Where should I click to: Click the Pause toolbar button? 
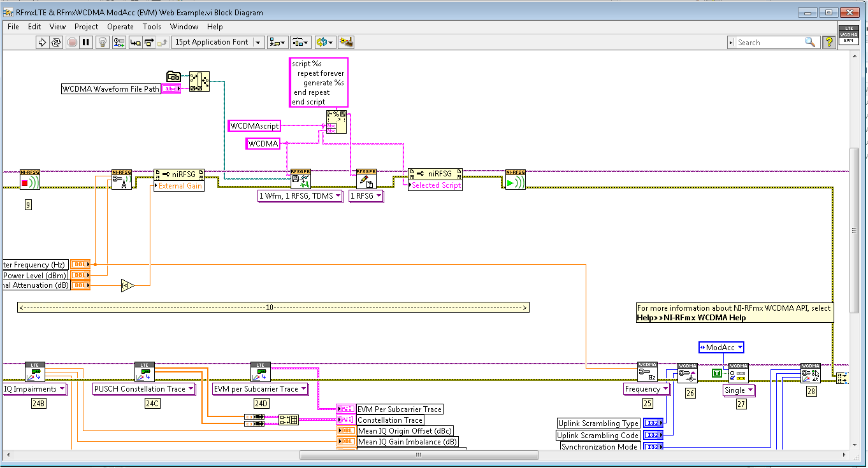pos(87,42)
